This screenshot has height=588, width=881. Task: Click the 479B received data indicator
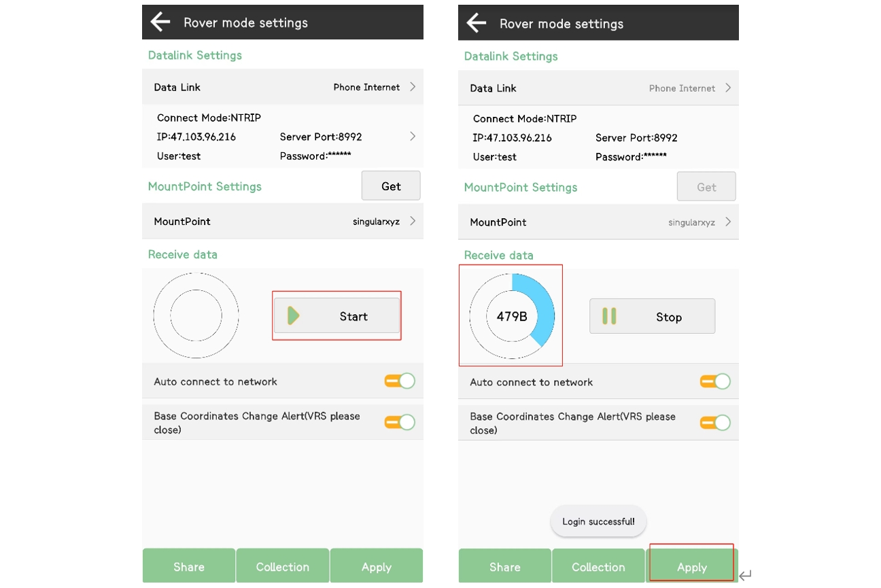pos(512,316)
